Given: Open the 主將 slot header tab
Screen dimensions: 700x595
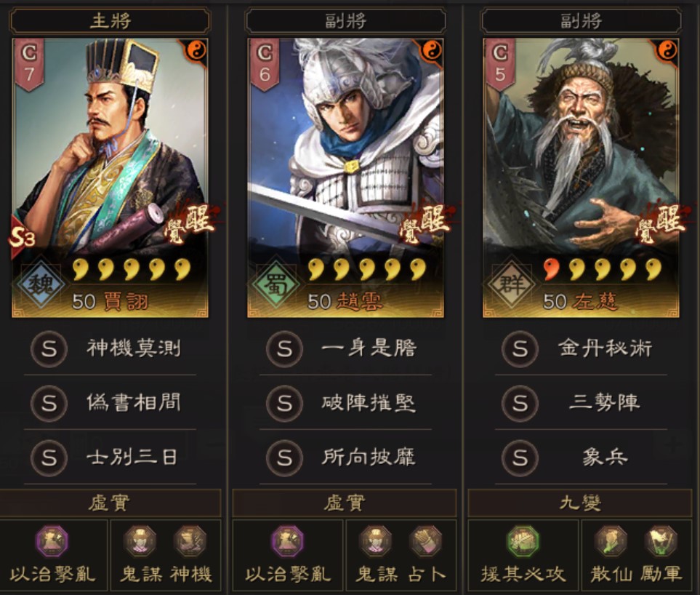Looking at the screenshot, I should click(110, 20).
